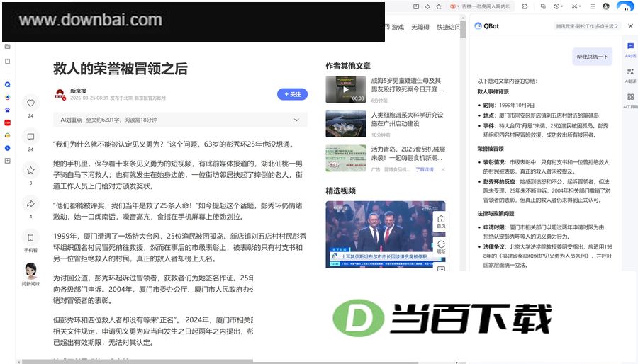The image size is (638, 364).
Task: Click the page scrollbar up arrow
Action: point(463,18)
